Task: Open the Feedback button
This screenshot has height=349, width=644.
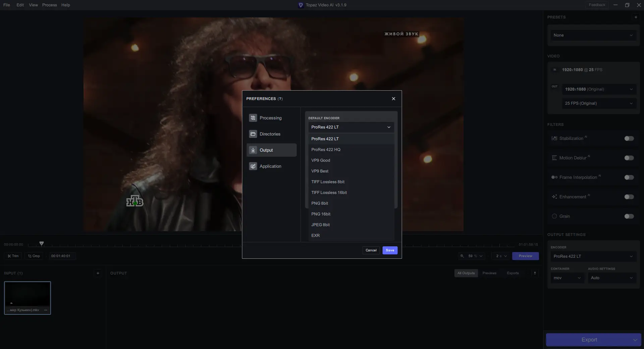Action: (x=597, y=5)
